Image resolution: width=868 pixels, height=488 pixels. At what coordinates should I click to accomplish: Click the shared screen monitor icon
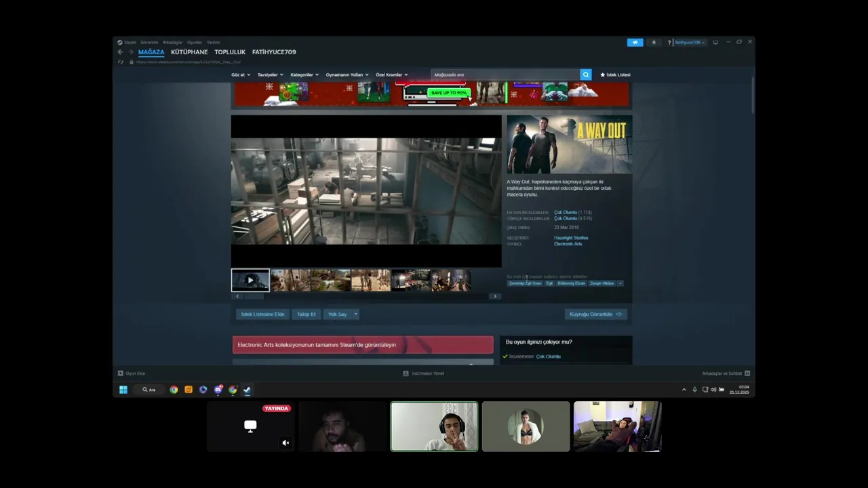(250, 426)
